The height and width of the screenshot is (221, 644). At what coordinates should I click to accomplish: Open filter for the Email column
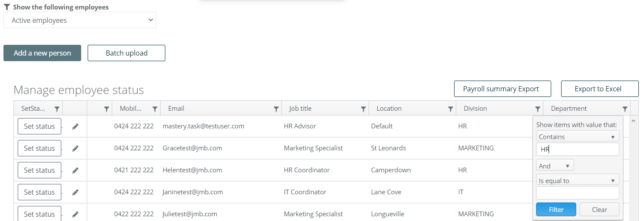click(x=276, y=109)
